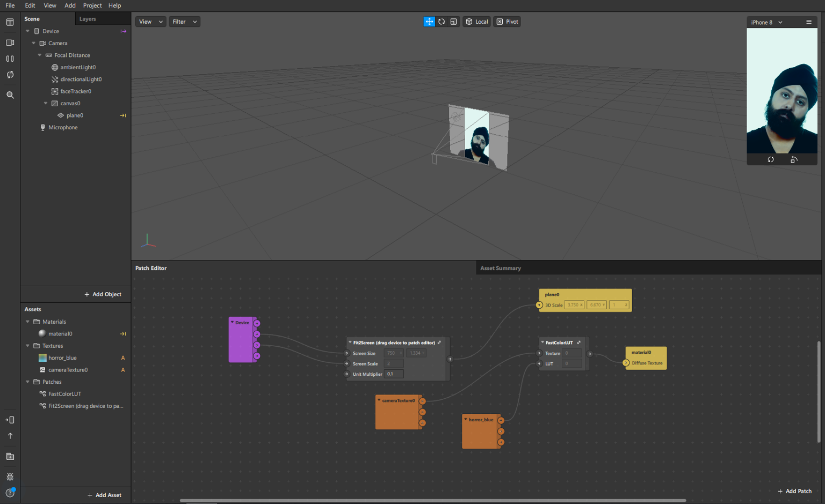Collapse the Textures folder in Assets
825x504 pixels.
coord(28,346)
